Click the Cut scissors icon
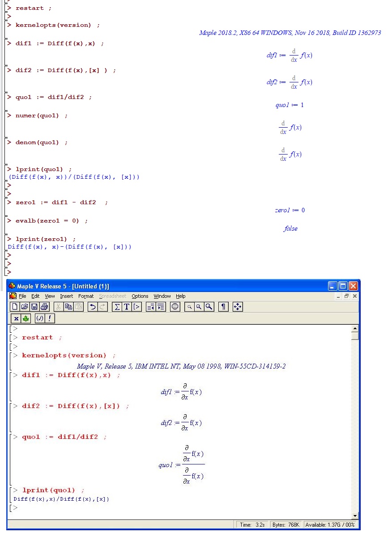Viewport: 392px width, 541px height. click(x=58, y=307)
